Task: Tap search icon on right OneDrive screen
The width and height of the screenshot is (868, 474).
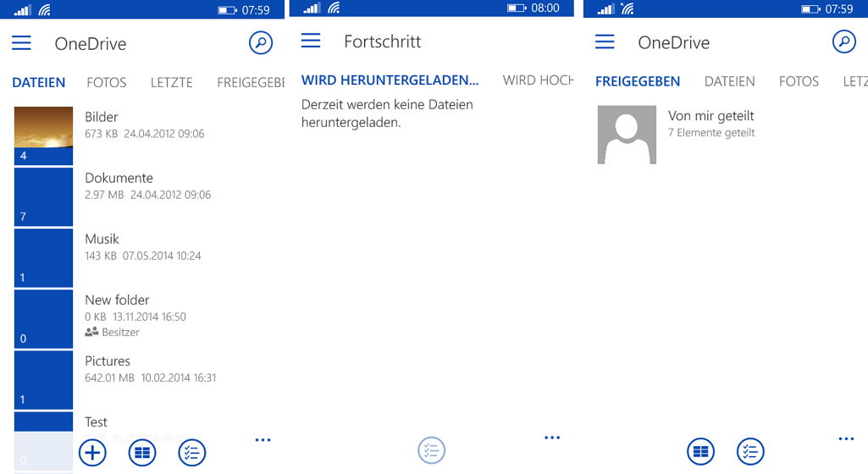Action: click(x=843, y=41)
